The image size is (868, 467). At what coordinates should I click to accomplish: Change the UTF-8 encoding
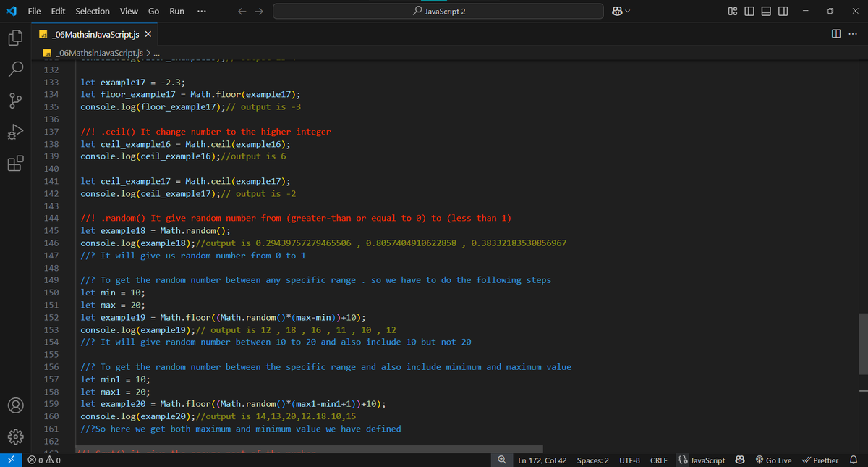click(x=629, y=460)
